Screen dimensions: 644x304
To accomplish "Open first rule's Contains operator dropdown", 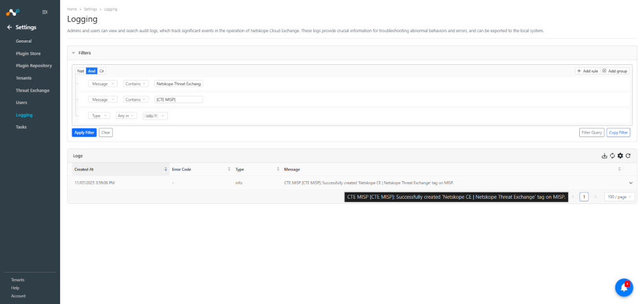I will click(x=136, y=83).
